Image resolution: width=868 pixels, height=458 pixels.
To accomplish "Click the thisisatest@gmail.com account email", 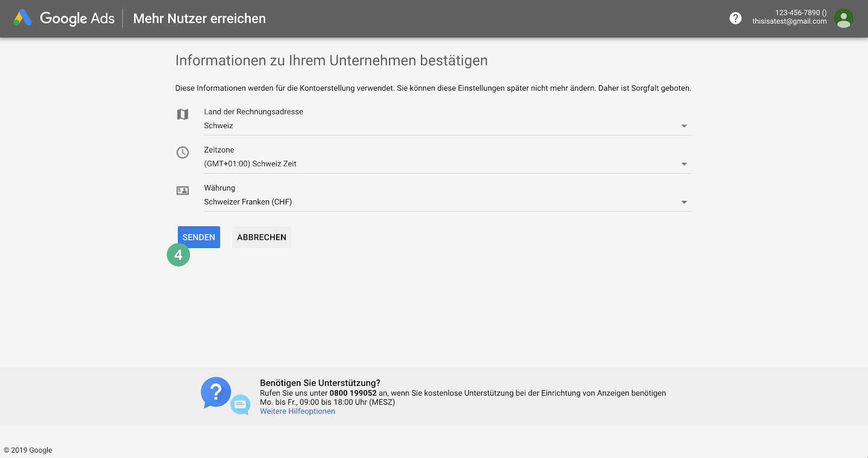I will [789, 22].
